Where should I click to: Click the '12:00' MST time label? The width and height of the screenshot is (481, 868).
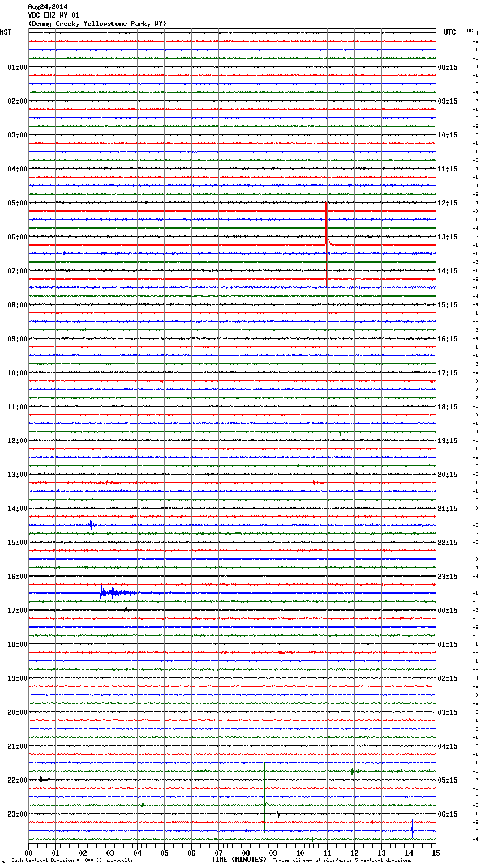click(x=17, y=441)
